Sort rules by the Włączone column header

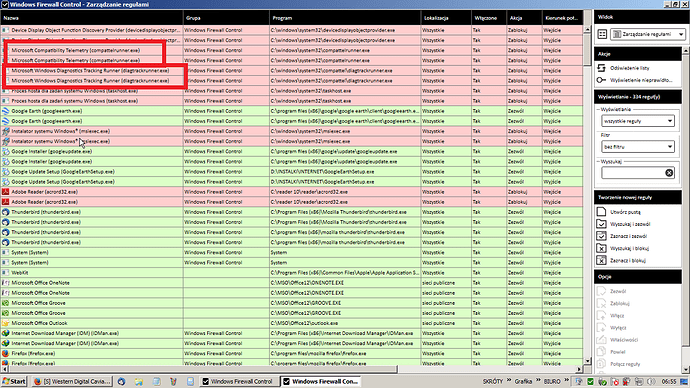point(488,18)
